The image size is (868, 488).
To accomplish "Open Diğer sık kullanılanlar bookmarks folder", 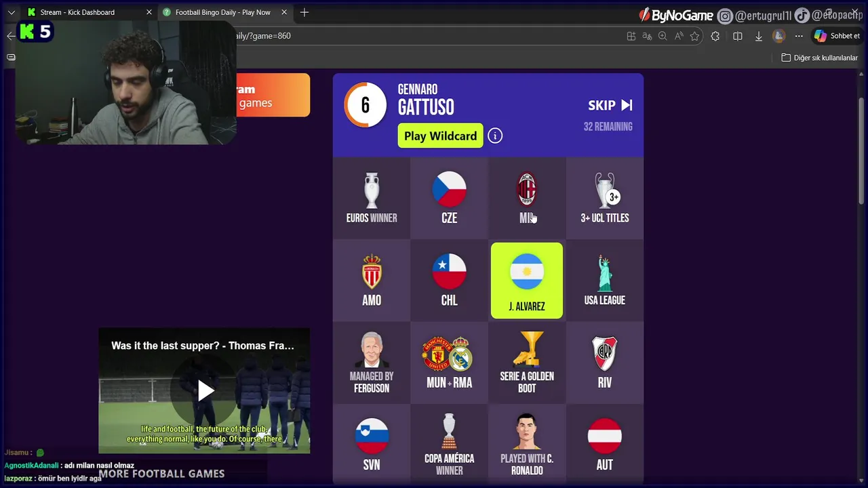I will 820,58.
